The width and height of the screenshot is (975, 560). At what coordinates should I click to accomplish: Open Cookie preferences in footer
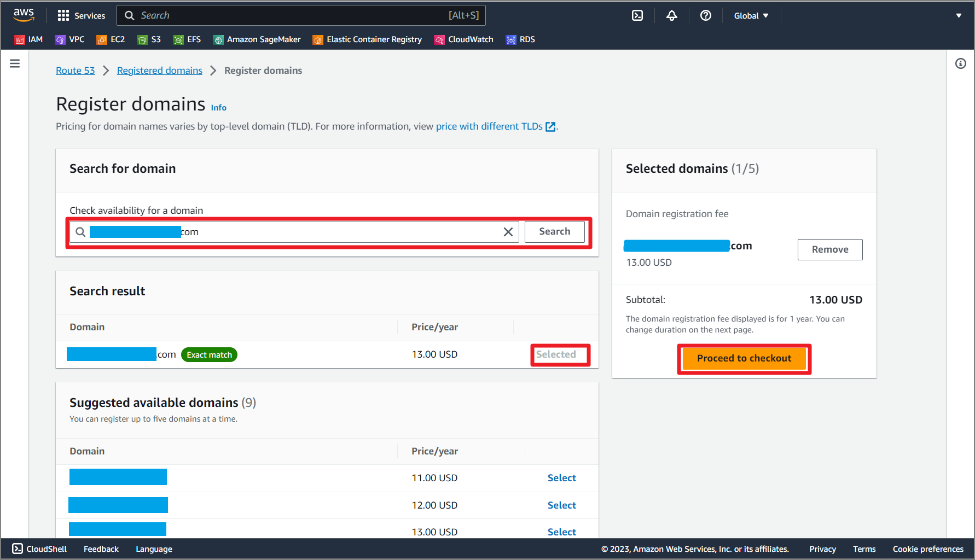928,549
